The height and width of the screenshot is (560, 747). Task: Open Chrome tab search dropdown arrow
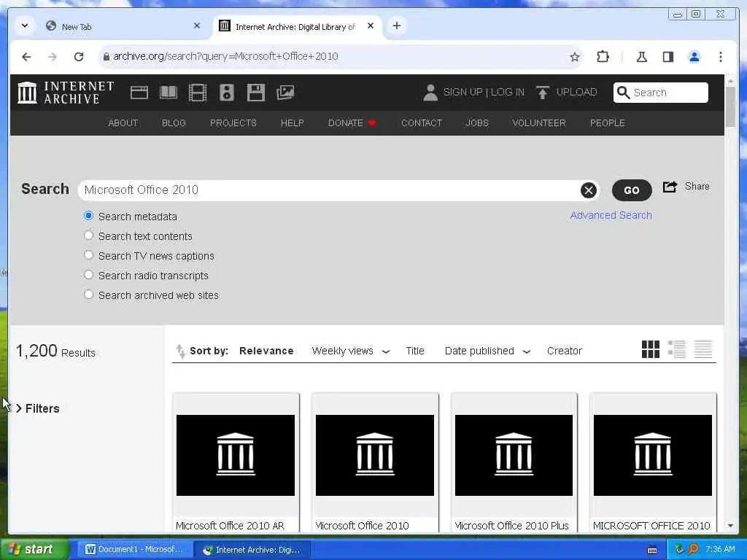click(x=25, y=26)
